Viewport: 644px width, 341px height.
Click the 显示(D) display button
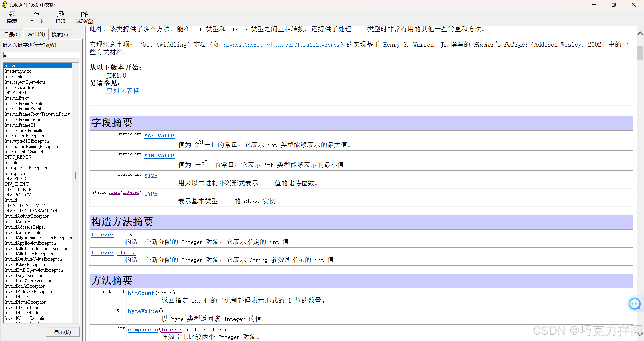63,332
